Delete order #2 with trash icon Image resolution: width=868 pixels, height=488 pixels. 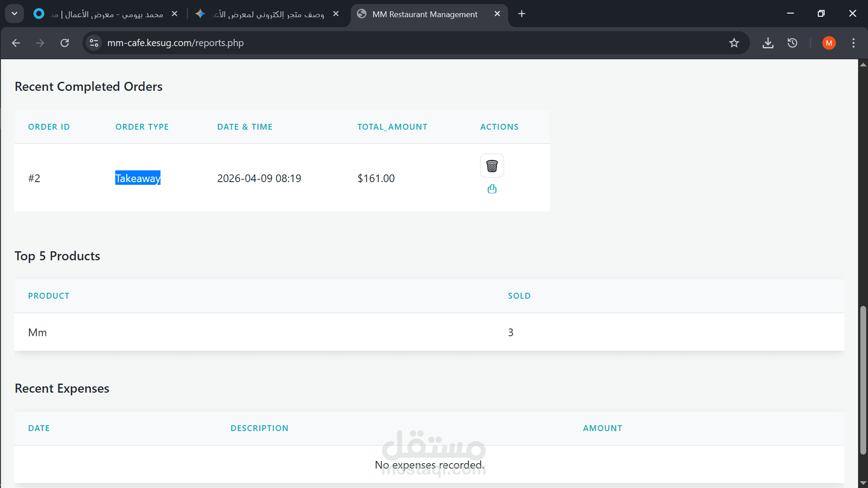492,166
